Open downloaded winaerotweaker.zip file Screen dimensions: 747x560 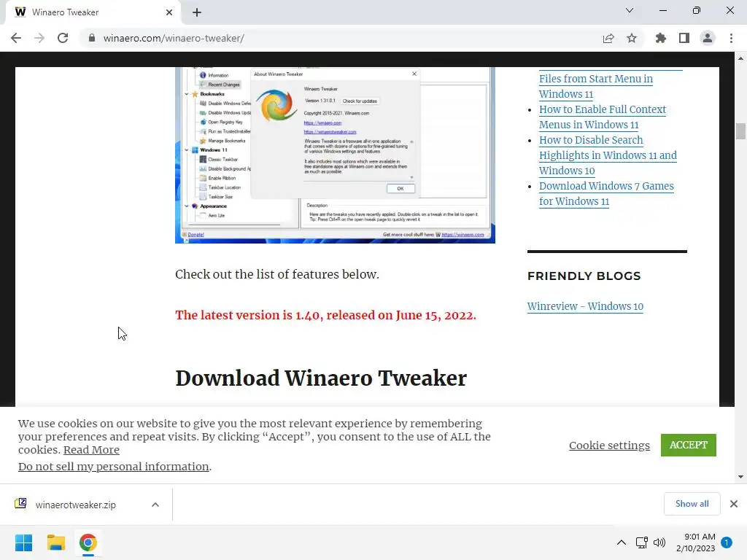pyautogui.click(x=75, y=505)
